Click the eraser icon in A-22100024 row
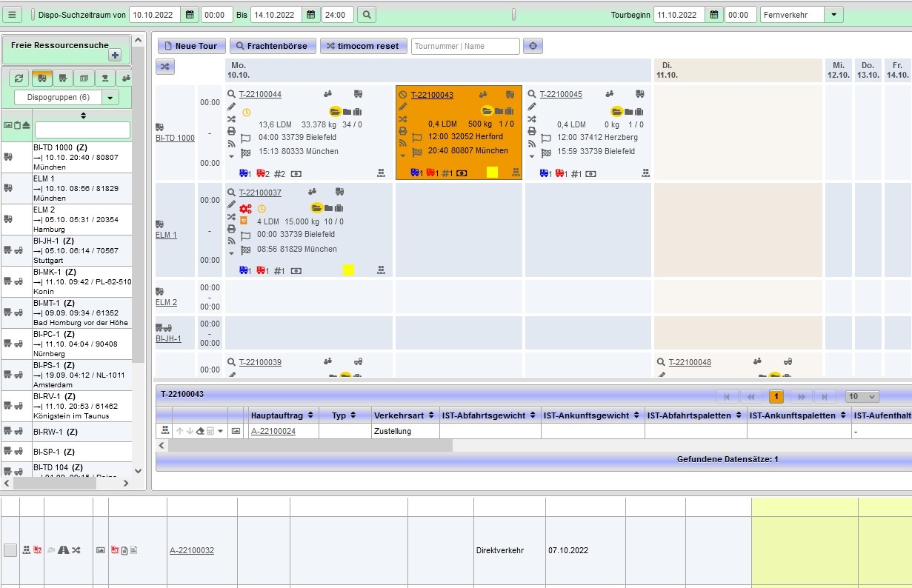This screenshot has width=912, height=588. coord(200,431)
